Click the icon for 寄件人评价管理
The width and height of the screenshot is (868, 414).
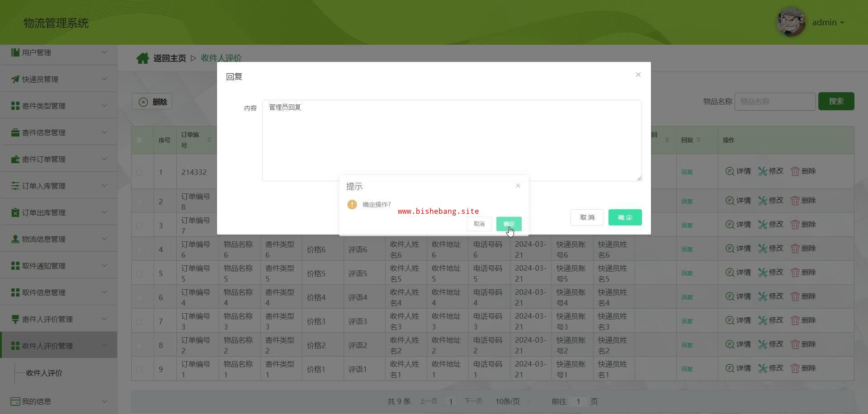click(x=15, y=319)
